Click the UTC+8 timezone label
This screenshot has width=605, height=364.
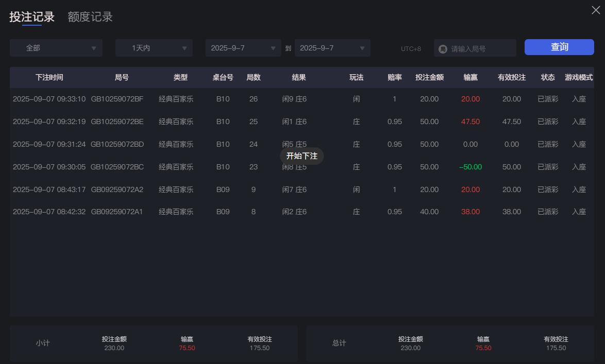tap(411, 48)
